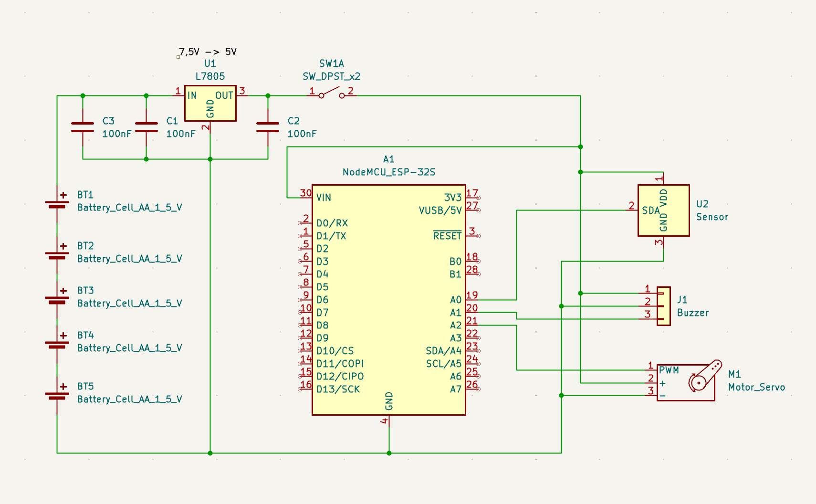Screen dimensions: 816x504
Task: Click the VDD pin 1 of sensor U2
Action: [x=663, y=179]
